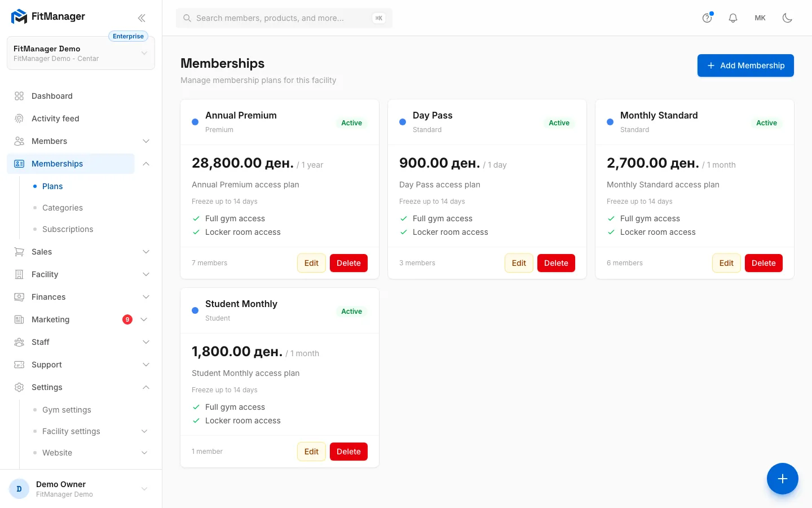Image resolution: width=812 pixels, height=508 pixels.
Task: Open the FitManager Demo facility dropdown
Action: [x=81, y=53]
